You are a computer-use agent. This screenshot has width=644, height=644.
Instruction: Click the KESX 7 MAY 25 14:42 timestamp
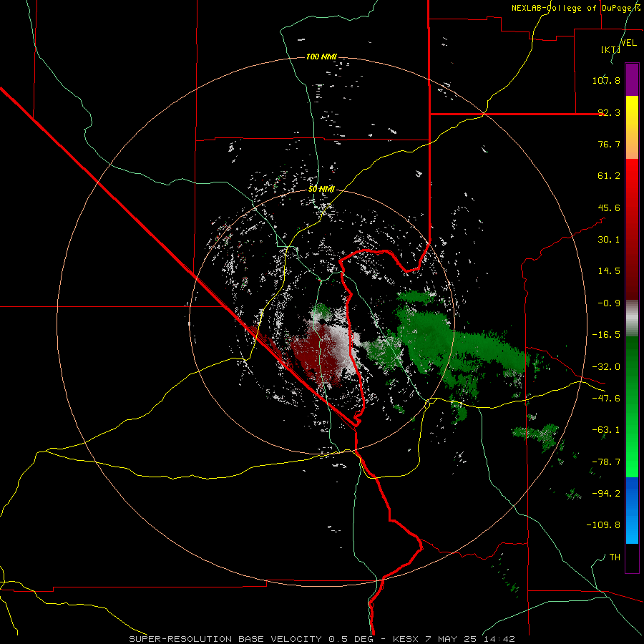coord(454,639)
